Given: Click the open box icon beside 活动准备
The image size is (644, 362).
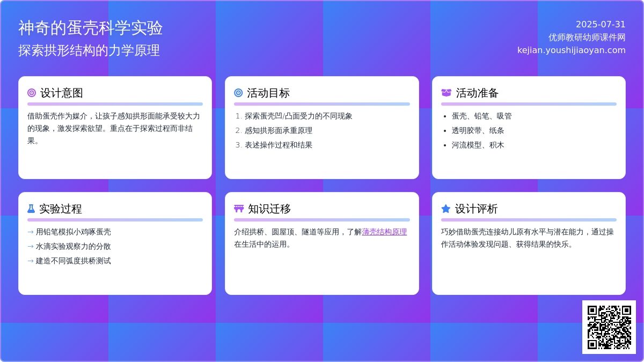Looking at the screenshot, I should (x=446, y=93).
